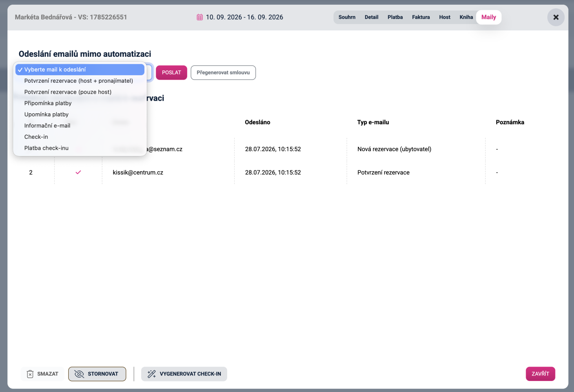Close the reservation dialog with X
574x392 pixels.
pos(556,17)
